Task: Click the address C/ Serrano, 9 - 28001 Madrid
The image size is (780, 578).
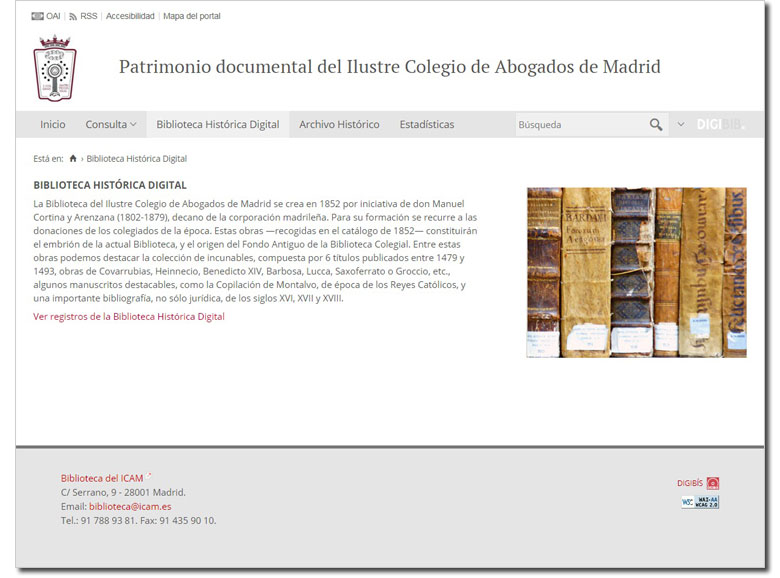Action: pos(123,492)
